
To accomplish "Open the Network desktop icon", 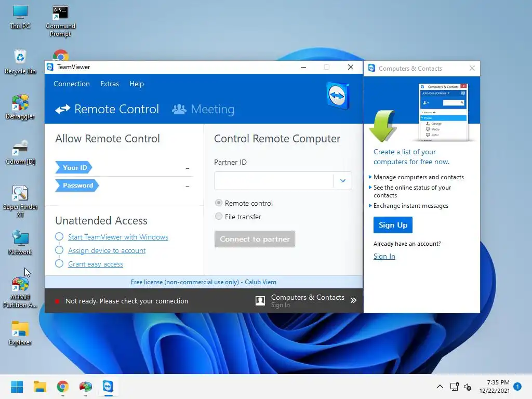I will tap(20, 242).
